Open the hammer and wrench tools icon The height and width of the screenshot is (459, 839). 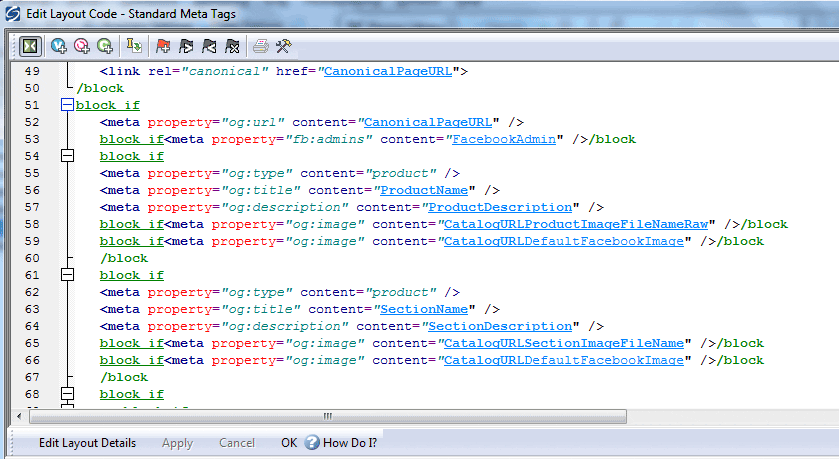point(284,45)
